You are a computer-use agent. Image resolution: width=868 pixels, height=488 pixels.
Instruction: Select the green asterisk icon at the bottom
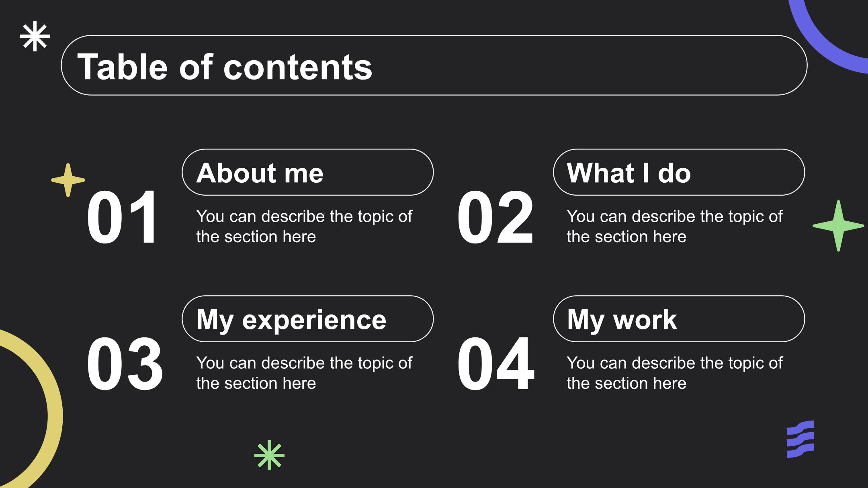point(269,455)
